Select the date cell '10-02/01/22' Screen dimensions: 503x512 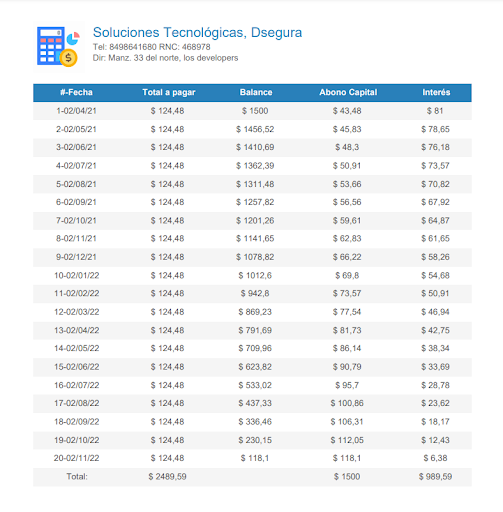[x=77, y=276]
